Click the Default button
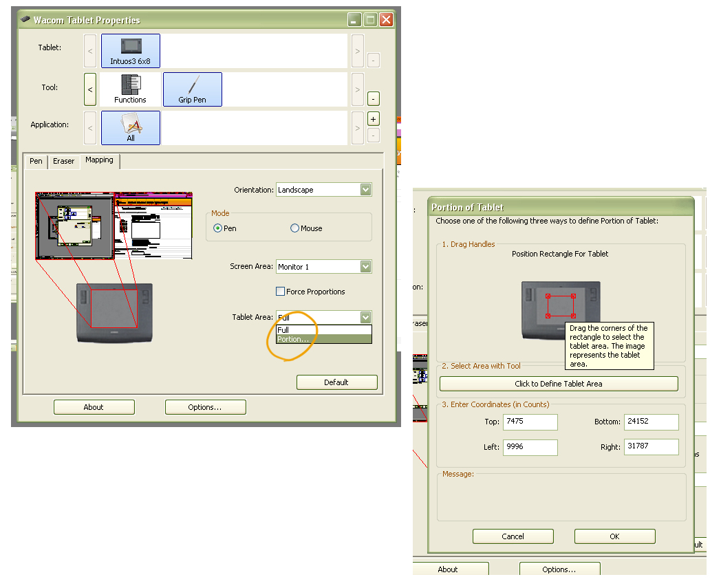This screenshot has height=588, width=721. [x=336, y=382]
